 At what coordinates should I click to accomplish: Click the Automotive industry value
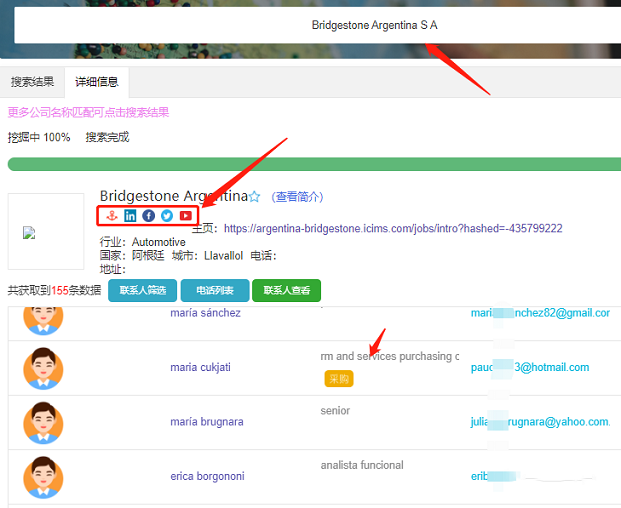point(158,242)
